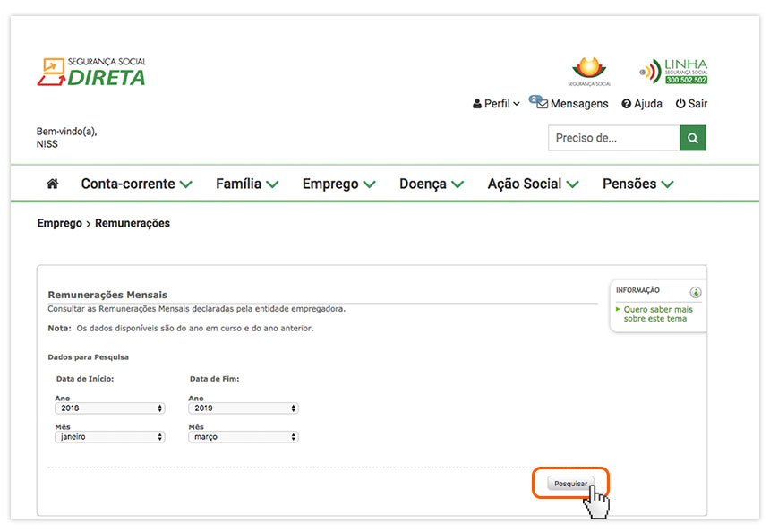Click the Linha Segurança Social phone logo
The width and height of the screenshot is (770, 532).
coord(673,72)
